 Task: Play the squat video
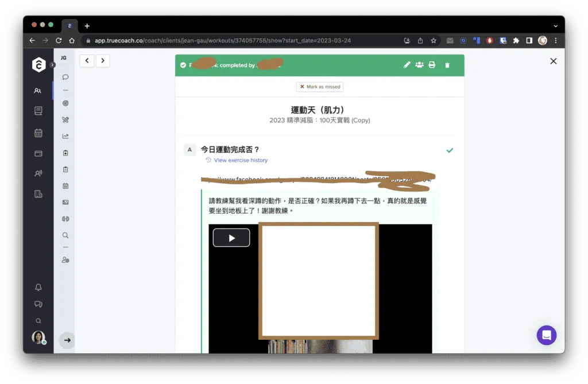231,238
